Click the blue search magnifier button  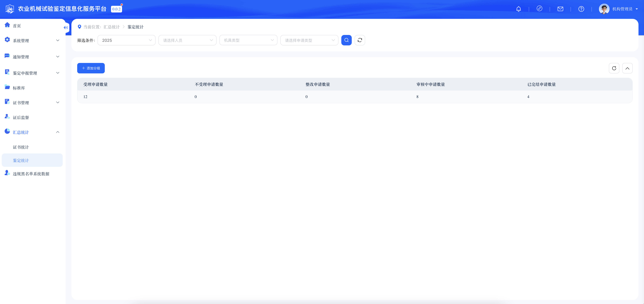tap(346, 40)
